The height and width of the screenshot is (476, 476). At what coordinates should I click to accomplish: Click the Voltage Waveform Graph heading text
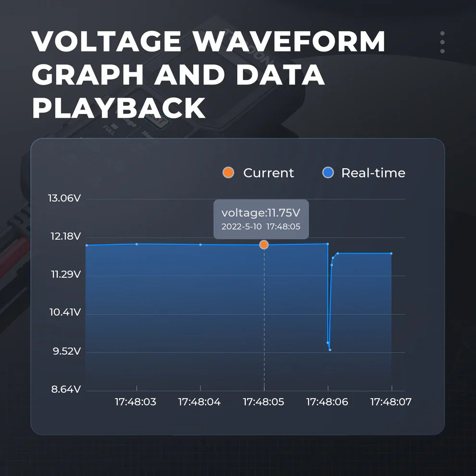(x=208, y=75)
